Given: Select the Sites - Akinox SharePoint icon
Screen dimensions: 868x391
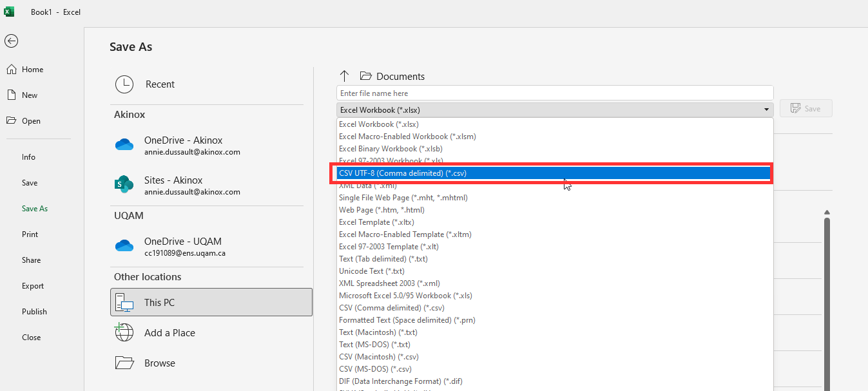Looking at the screenshot, I should coord(124,184).
